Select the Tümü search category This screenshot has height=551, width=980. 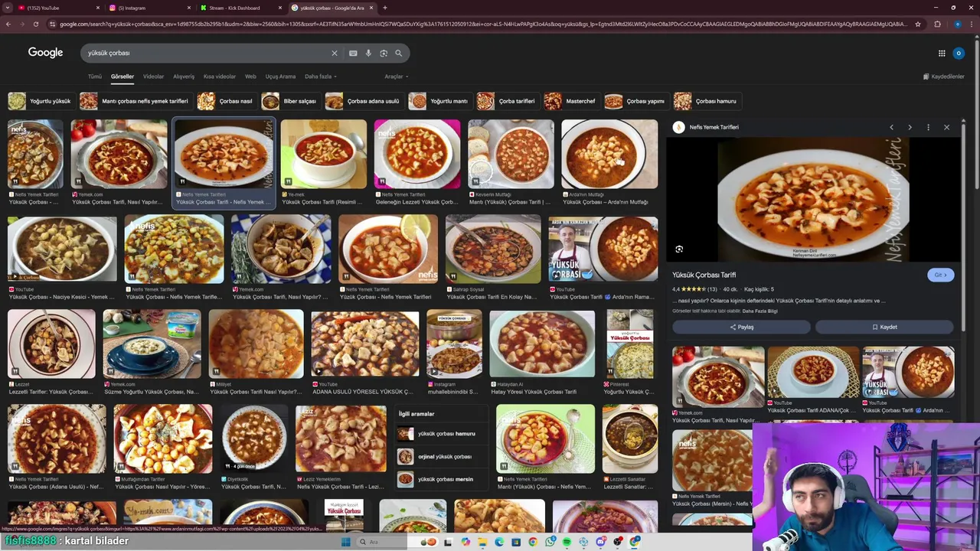point(94,77)
